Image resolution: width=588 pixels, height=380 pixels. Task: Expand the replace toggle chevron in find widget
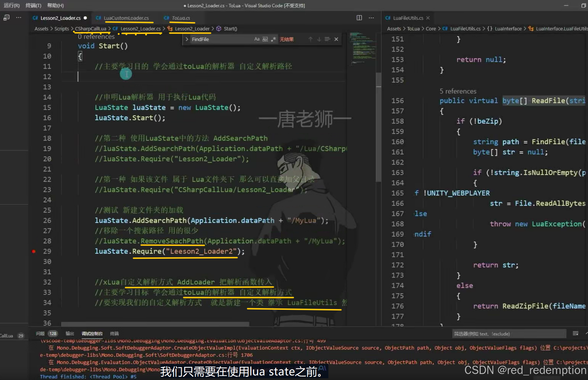[x=187, y=39]
